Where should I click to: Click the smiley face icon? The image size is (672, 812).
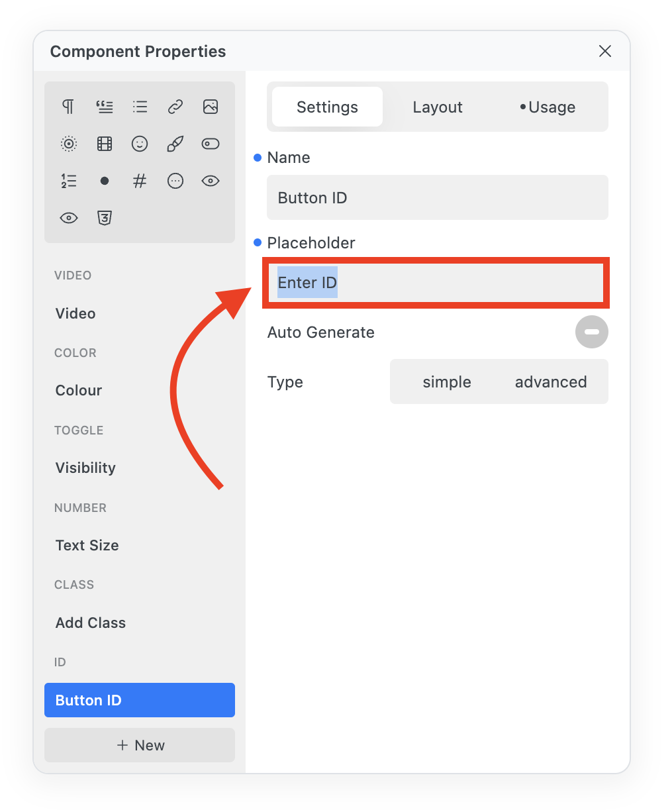click(140, 144)
